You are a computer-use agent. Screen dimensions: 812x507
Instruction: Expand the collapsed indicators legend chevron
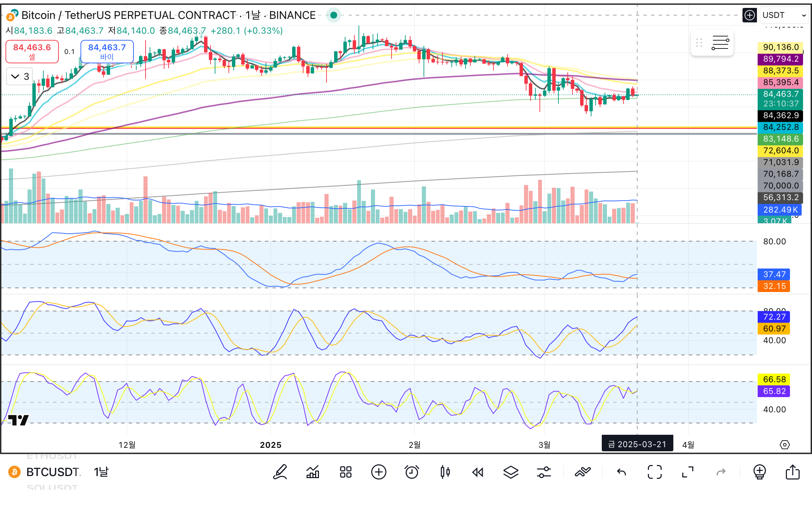click(x=15, y=76)
